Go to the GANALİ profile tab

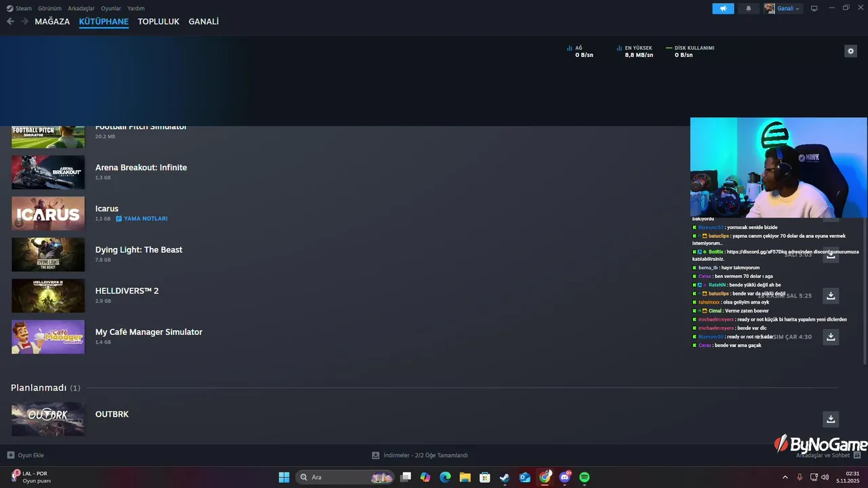pos(203,22)
